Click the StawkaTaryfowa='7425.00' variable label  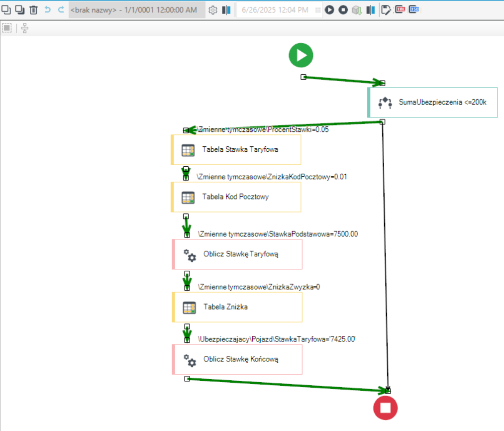tap(277, 339)
